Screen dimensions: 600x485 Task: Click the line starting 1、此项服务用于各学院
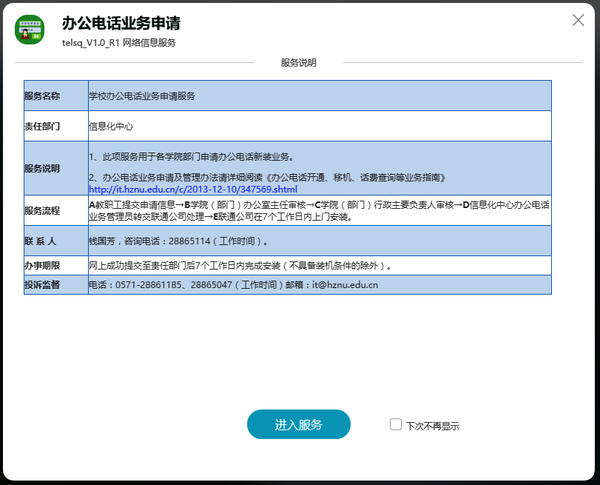[x=191, y=157]
